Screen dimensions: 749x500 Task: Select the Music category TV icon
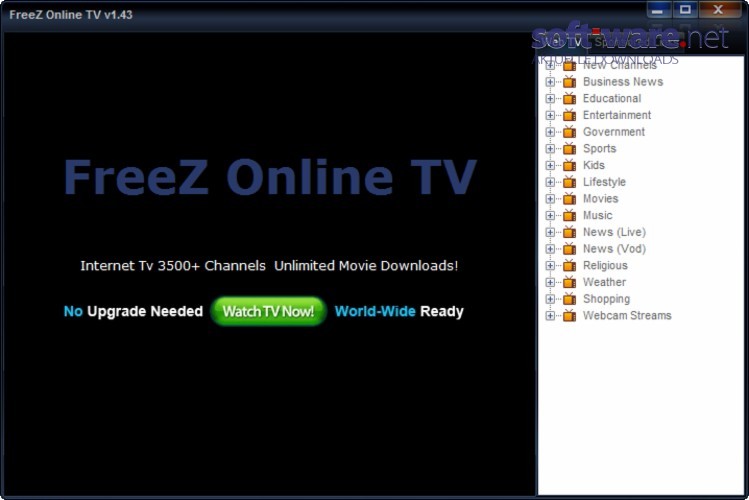coord(569,215)
